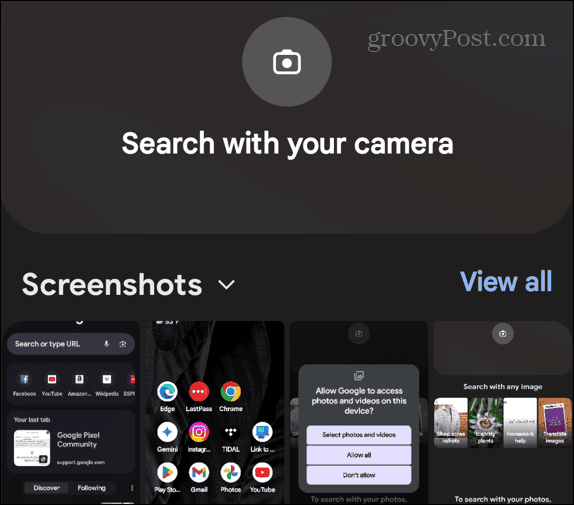Switch to the Following tab
This screenshot has width=574, height=505.
92,488
